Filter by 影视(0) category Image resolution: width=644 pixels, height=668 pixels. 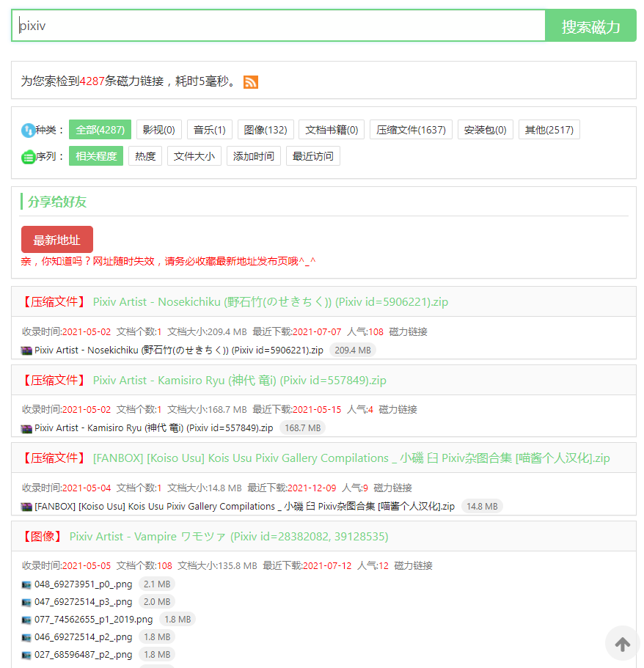coord(159,130)
